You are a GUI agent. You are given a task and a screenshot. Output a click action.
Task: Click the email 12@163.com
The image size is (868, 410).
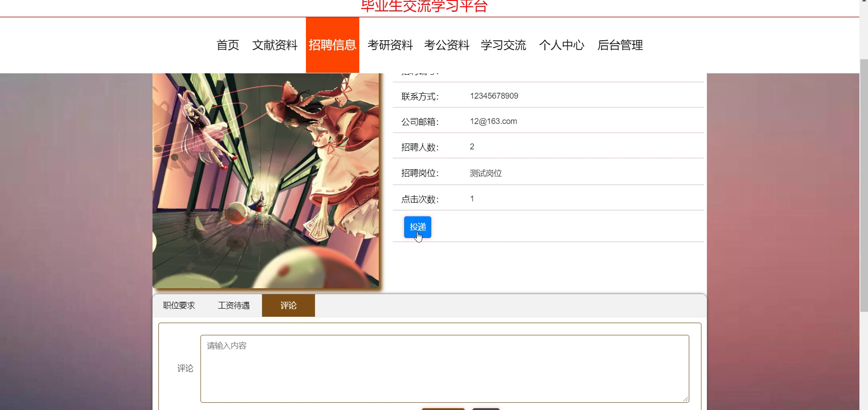[493, 121]
